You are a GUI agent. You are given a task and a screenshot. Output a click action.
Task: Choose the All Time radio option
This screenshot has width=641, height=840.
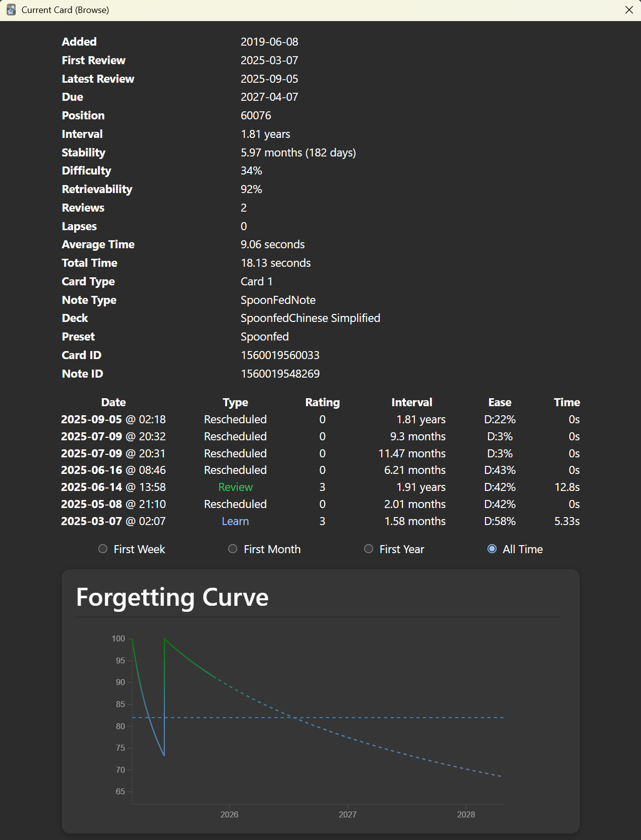492,549
